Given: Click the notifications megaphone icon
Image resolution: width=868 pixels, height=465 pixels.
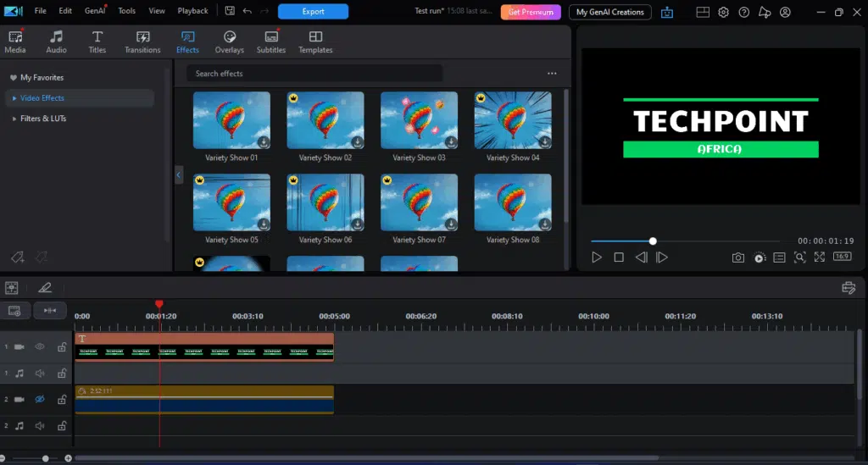Looking at the screenshot, I should point(765,12).
